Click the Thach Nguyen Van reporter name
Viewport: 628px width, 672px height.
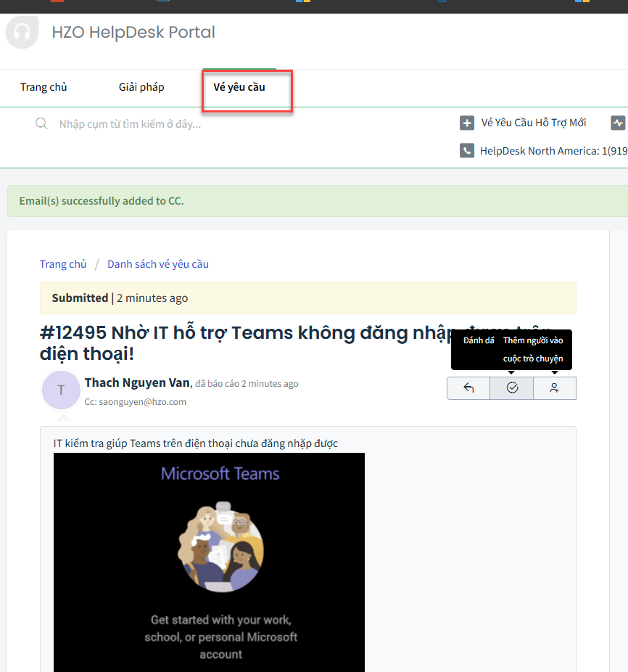pyautogui.click(x=138, y=382)
